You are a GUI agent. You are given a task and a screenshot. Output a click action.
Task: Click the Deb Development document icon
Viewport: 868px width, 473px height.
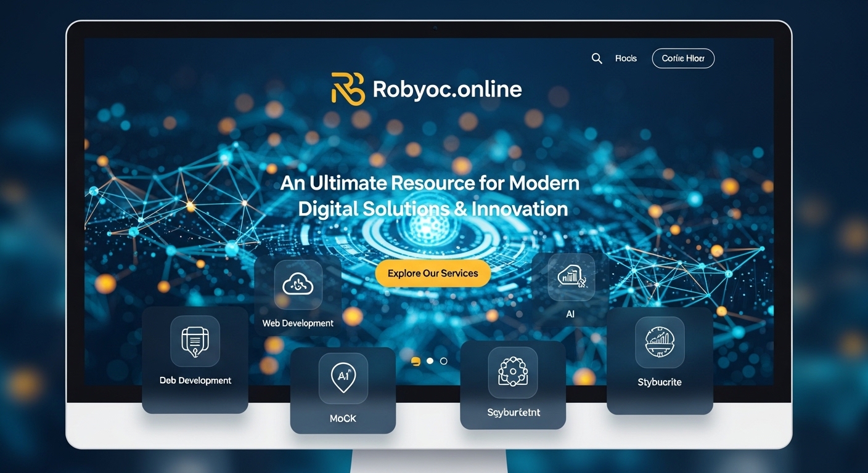[195, 340]
